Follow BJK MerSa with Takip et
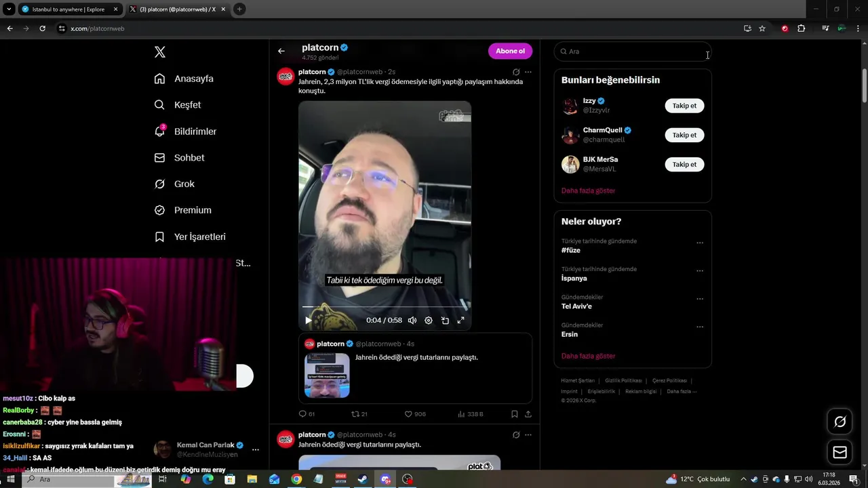The height and width of the screenshot is (488, 868). click(x=684, y=165)
